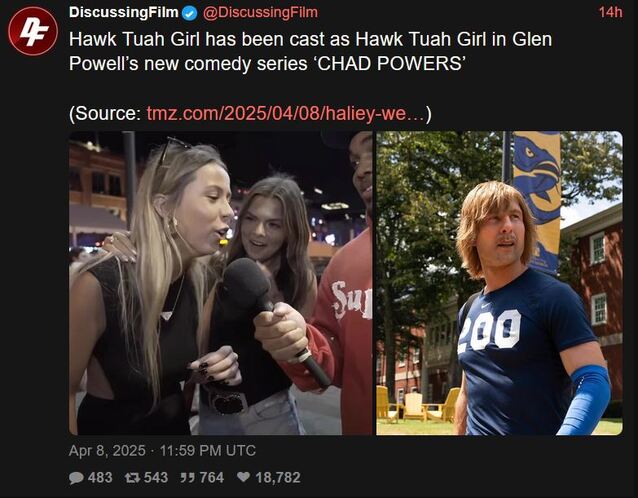
Task: View the 764 quotes count
Action: [x=211, y=477]
